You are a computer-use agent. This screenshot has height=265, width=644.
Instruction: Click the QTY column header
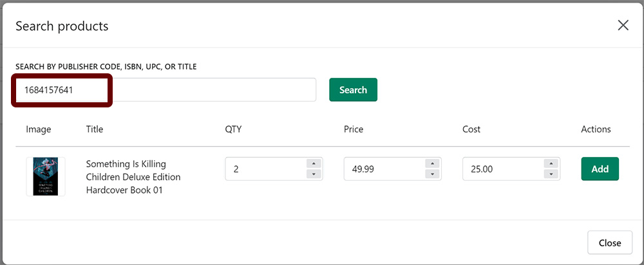tap(233, 129)
